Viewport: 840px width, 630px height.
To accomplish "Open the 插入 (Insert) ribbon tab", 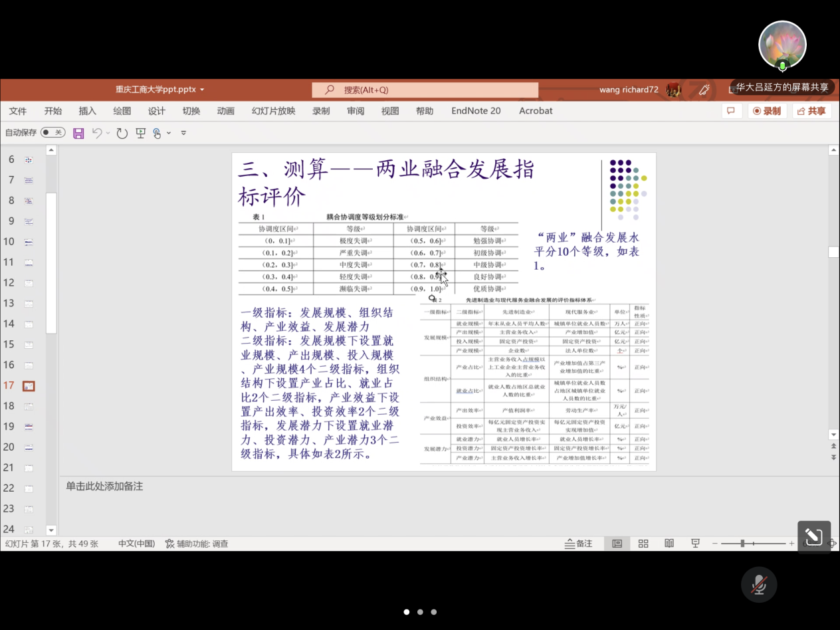I will (87, 111).
